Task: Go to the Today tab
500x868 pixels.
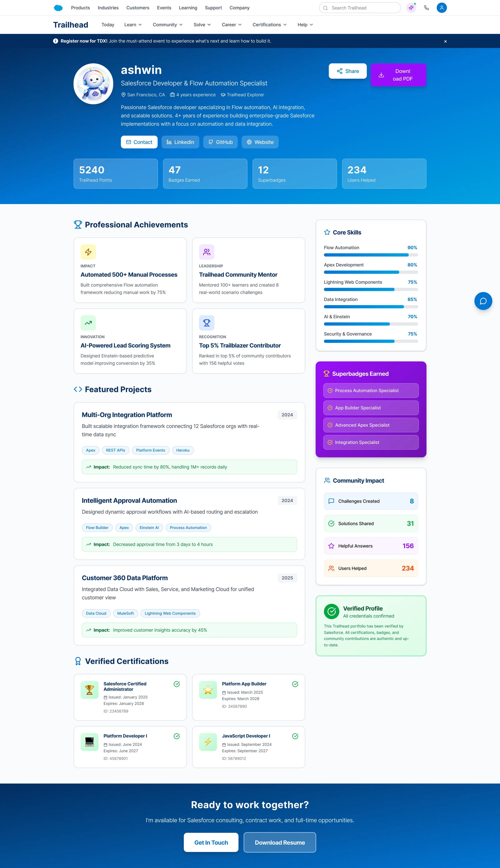Action: (108, 25)
